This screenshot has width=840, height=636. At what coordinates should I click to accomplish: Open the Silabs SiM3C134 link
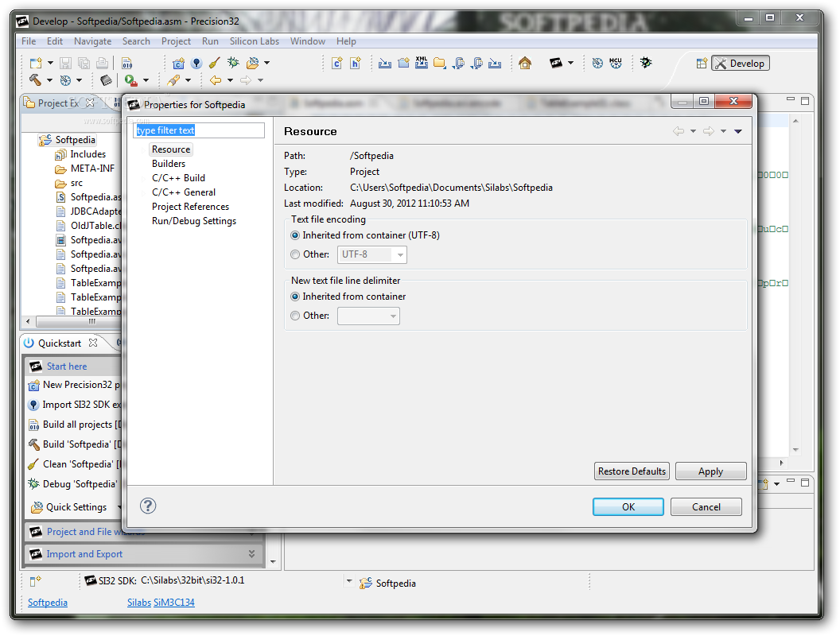161,603
